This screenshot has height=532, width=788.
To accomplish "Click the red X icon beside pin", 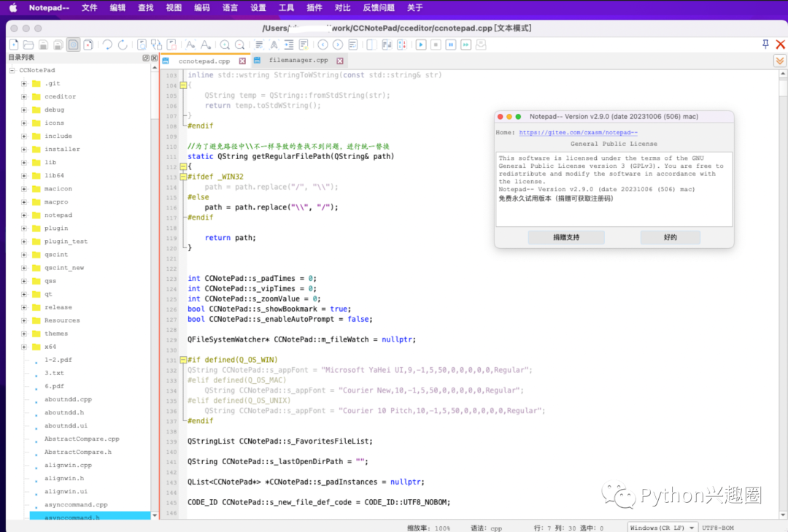I will click(x=780, y=45).
